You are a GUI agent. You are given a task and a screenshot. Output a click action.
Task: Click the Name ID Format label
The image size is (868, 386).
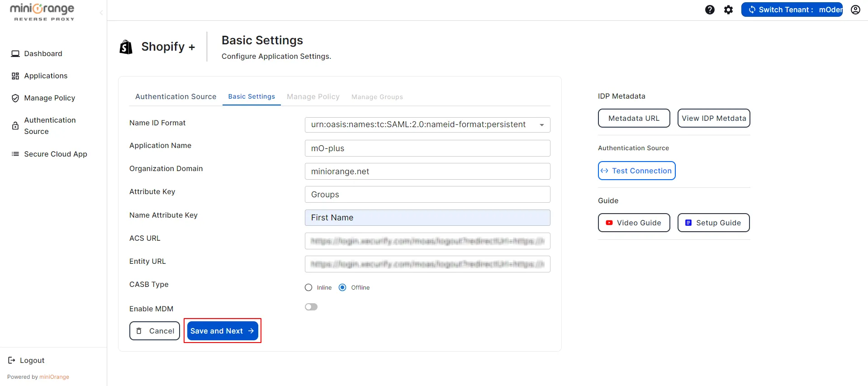coord(157,123)
